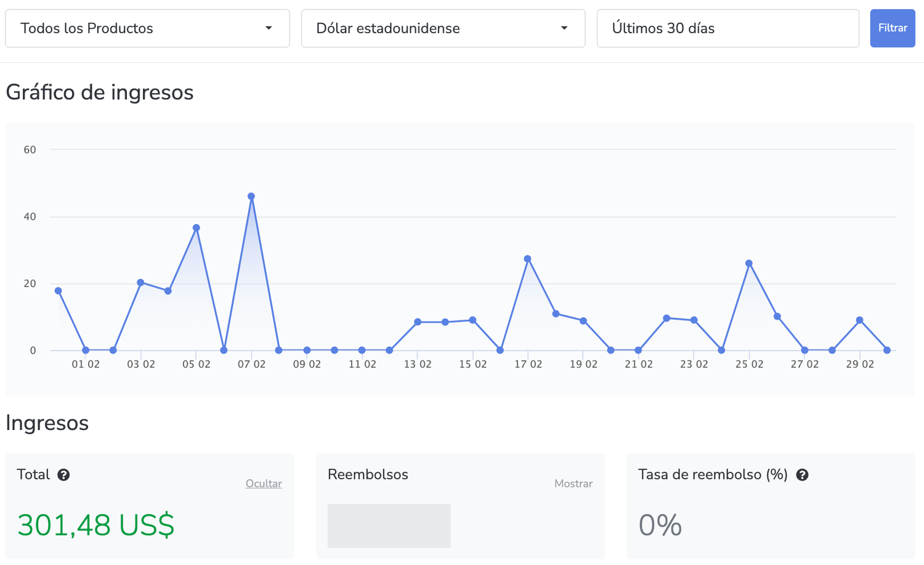Click the 301,48 US$ total amount
924x565 pixels.
96,526
